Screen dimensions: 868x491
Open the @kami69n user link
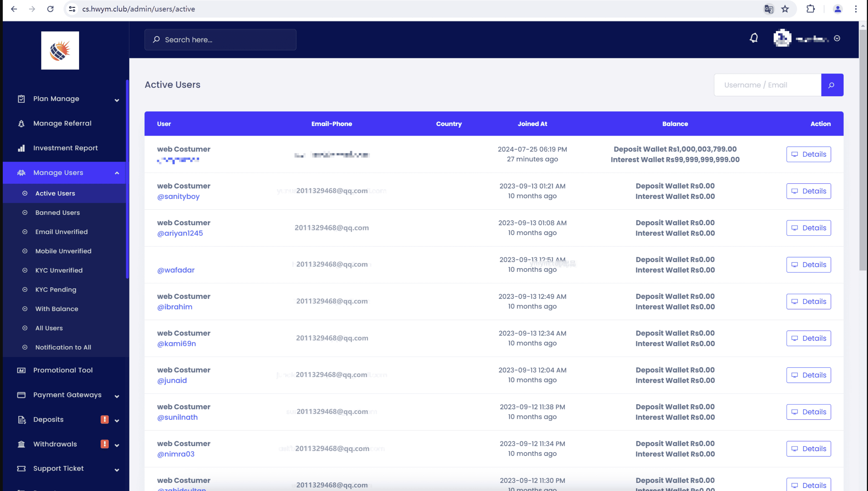(x=176, y=344)
